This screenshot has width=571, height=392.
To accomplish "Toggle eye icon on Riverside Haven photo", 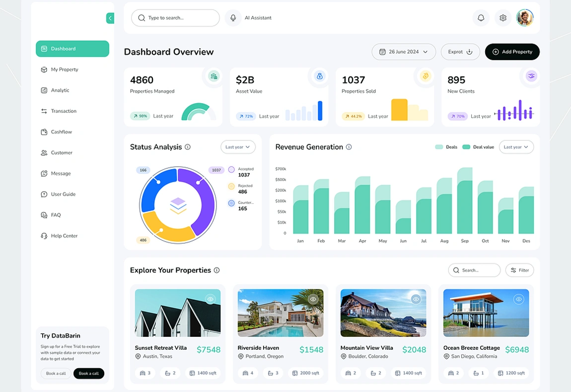I will pos(313,299).
